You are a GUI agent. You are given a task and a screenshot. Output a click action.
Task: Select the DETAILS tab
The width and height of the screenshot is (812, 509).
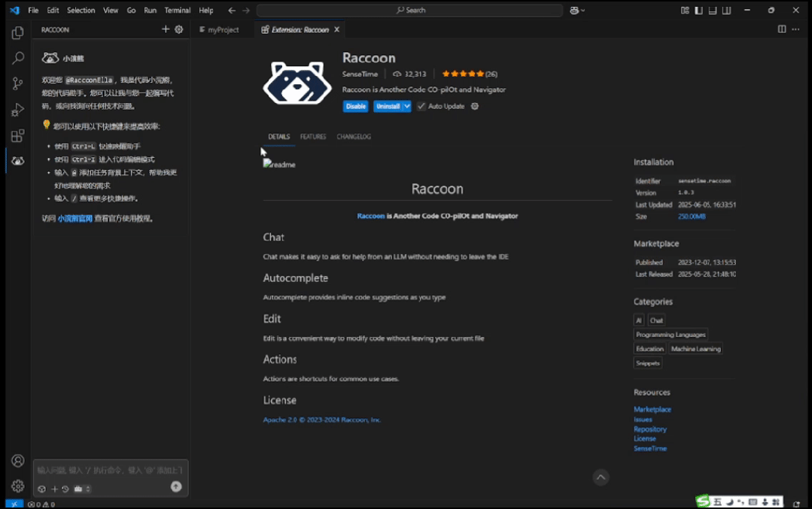(278, 137)
